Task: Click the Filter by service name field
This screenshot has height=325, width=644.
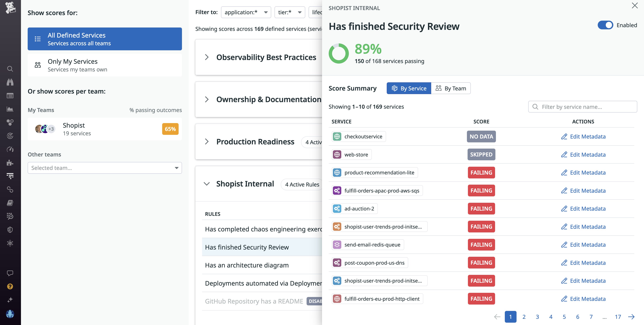Action: pos(582,107)
